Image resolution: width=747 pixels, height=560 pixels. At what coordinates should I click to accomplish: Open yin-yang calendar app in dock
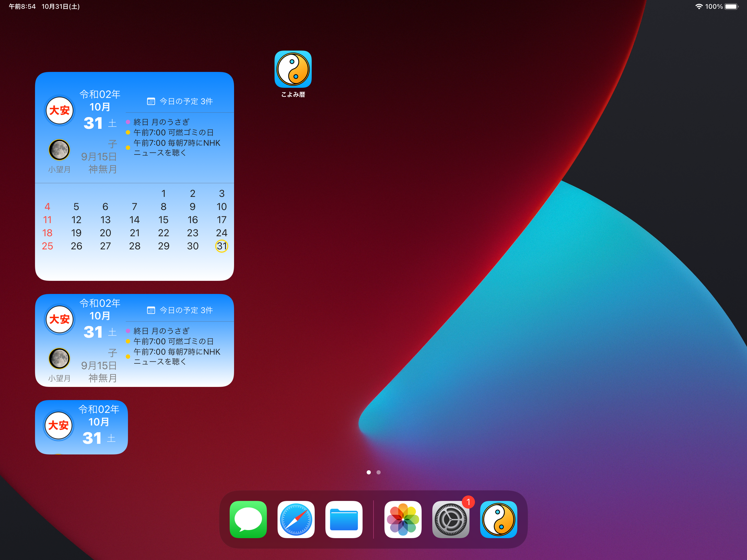(498, 519)
